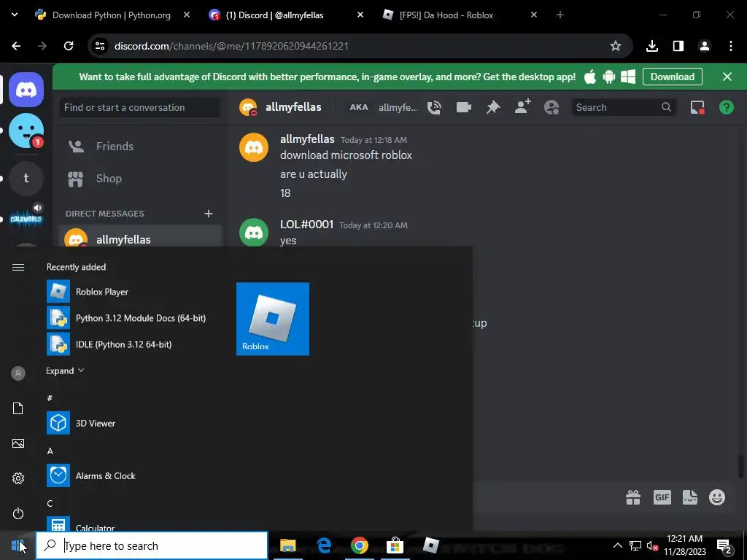Click the muted volume tray icon
This screenshot has width=747, height=560.
coord(653,546)
